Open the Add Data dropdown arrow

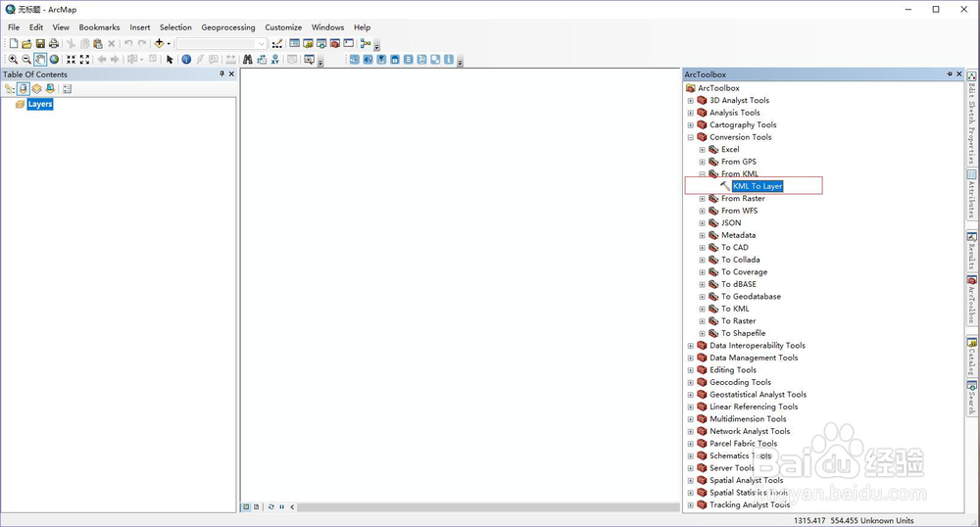coord(169,44)
